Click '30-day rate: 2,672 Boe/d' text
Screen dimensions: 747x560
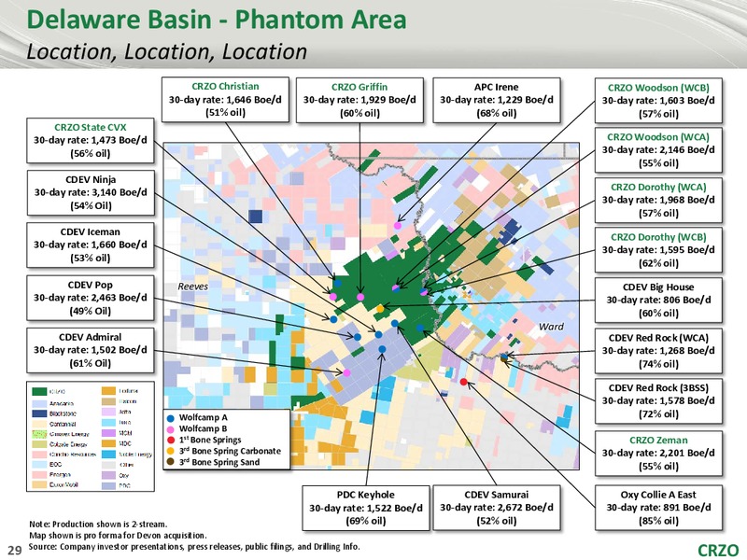click(x=497, y=508)
